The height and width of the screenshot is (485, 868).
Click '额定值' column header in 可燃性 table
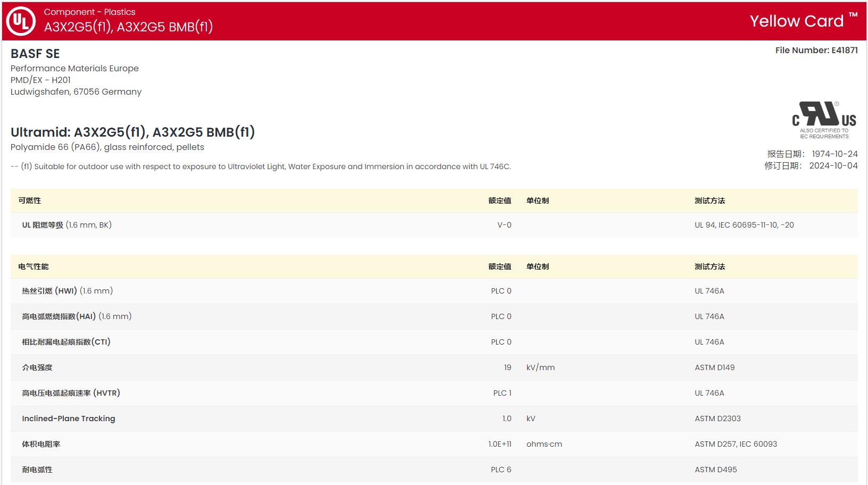(x=500, y=200)
